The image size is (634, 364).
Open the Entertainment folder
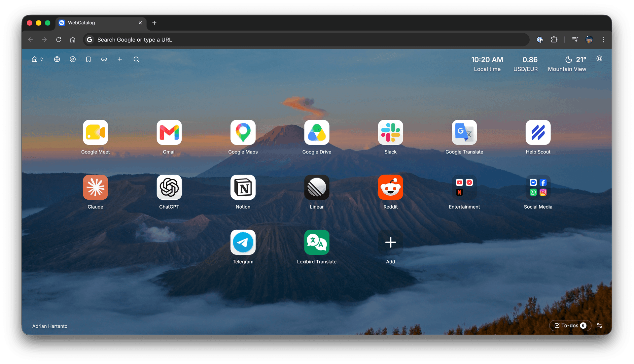click(464, 187)
